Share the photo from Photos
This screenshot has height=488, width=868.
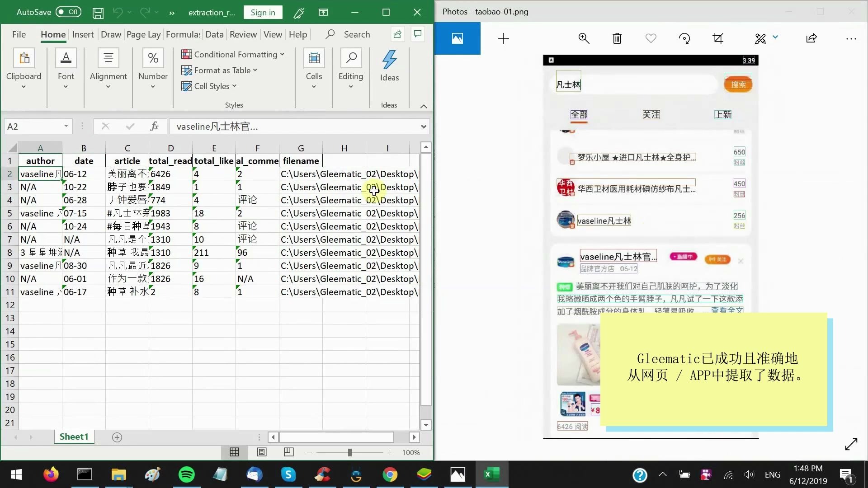(811, 38)
